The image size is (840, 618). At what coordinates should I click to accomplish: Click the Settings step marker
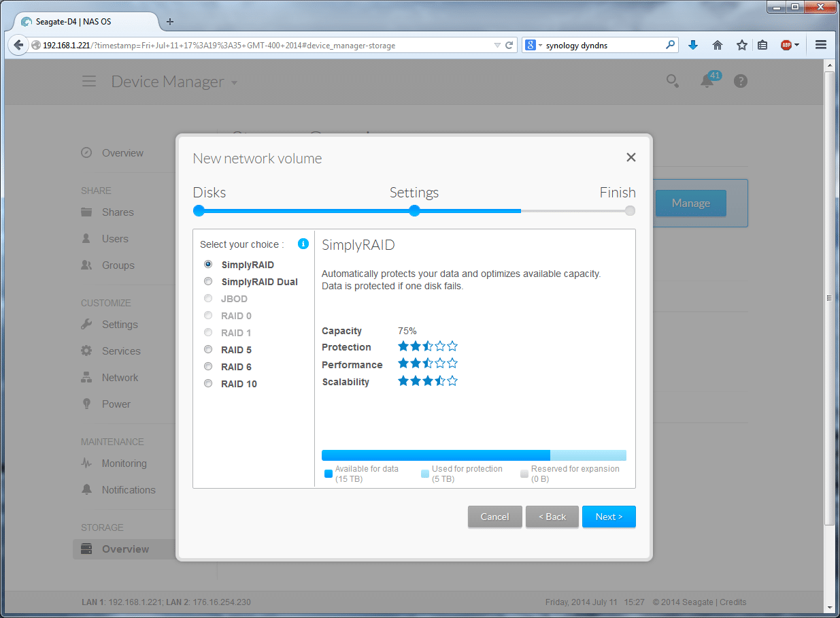pyautogui.click(x=414, y=211)
